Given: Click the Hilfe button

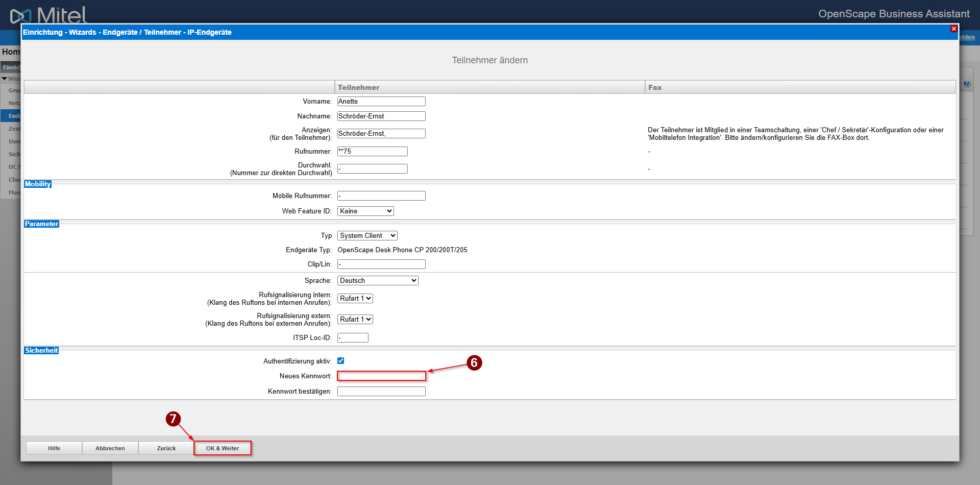Looking at the screenshot, I should tap(54, 448).
